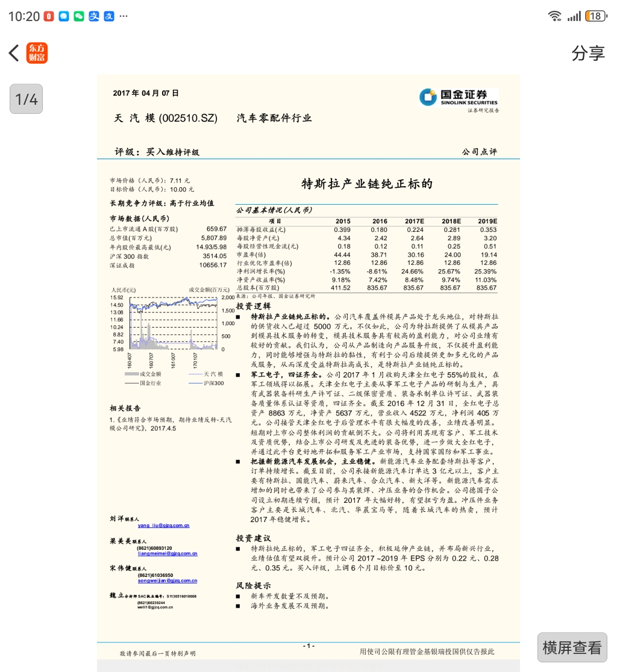Tap the analyst name 刘洋
617x672 pixels.
(x=117, y=518)
